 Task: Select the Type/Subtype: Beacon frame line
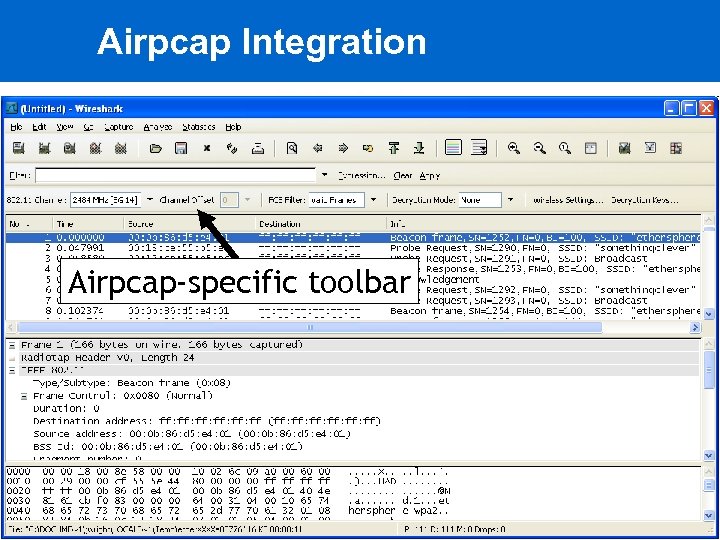131,383
